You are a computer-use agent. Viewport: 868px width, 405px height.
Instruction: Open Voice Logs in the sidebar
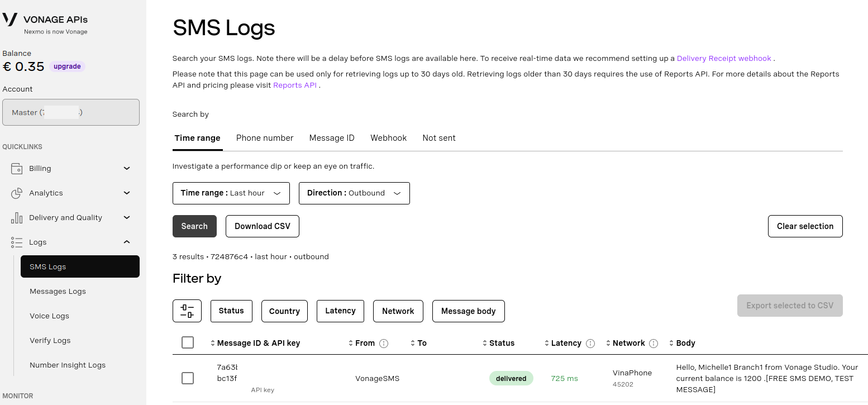pyautogui.click(x=80, y=316)
